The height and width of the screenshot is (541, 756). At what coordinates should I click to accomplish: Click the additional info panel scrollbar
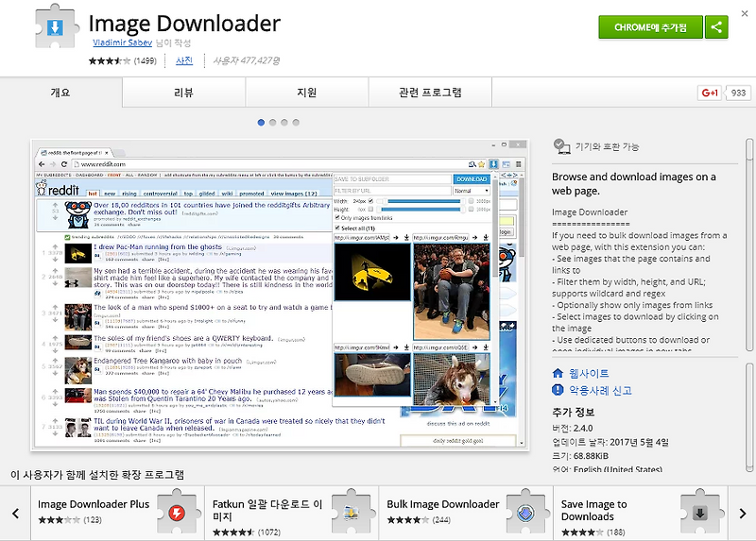[748, 416]
